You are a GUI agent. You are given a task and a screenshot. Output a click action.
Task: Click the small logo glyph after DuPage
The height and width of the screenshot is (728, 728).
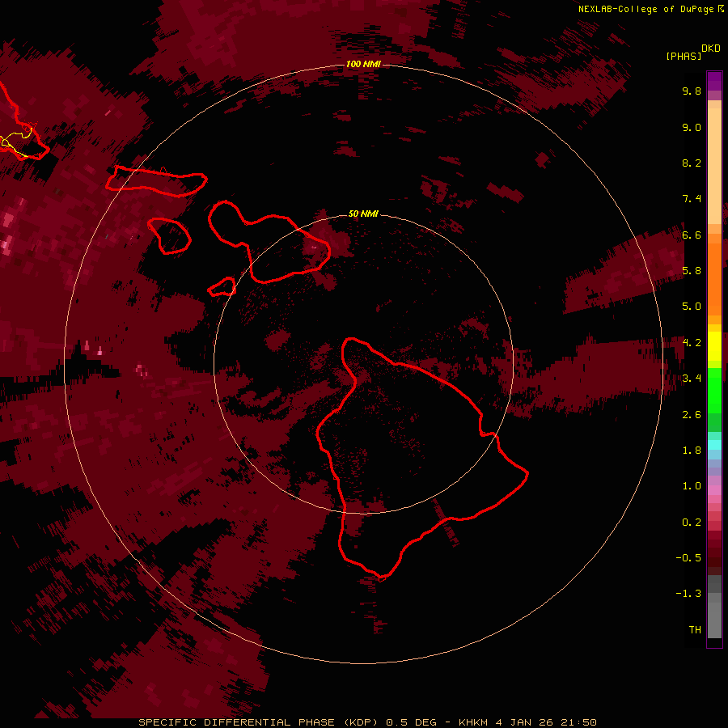point(721,8)
